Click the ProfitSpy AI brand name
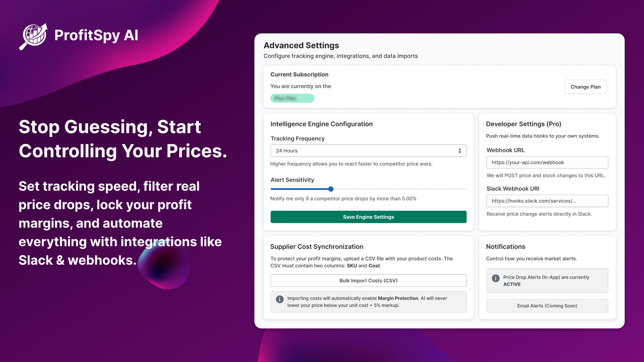 click(x=96, y=35)
